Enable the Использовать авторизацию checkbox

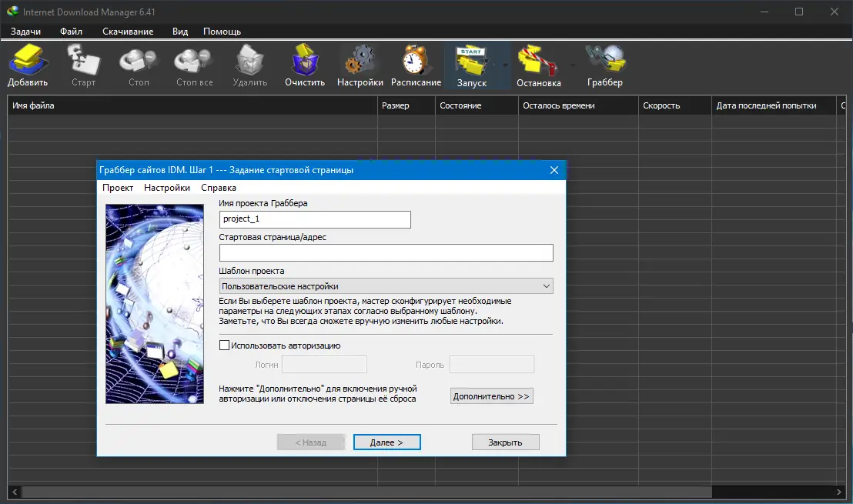click(x=224, y=345)
